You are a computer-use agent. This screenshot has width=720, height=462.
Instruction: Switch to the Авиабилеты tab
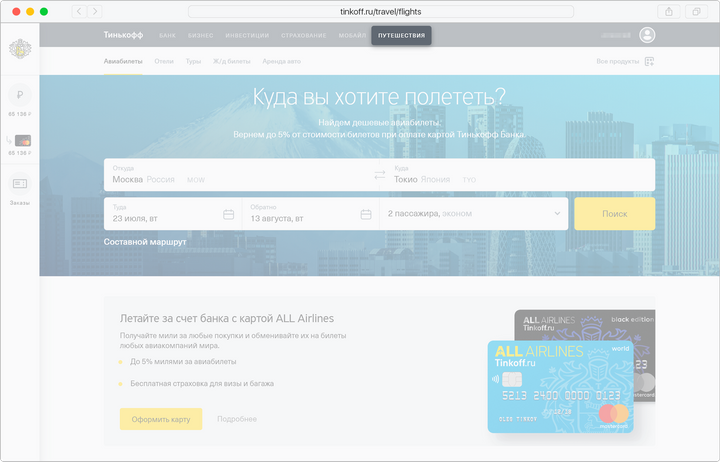coord(123,61)
